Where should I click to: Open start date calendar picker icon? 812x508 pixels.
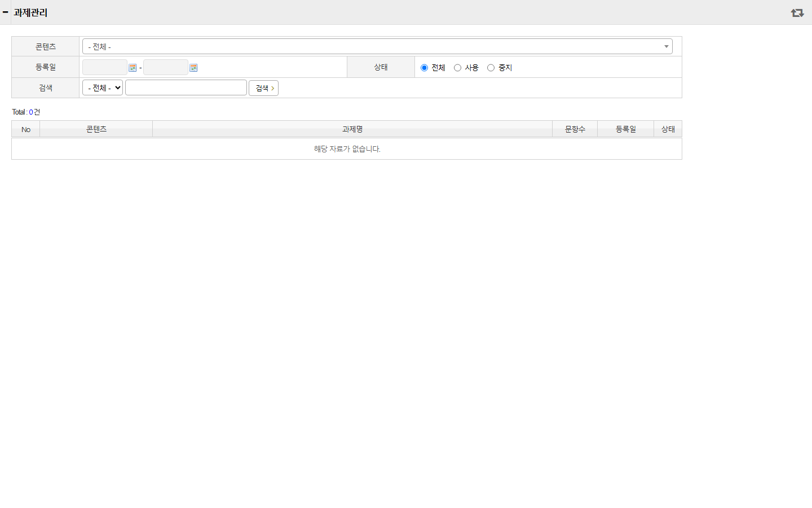click(133, 68)
